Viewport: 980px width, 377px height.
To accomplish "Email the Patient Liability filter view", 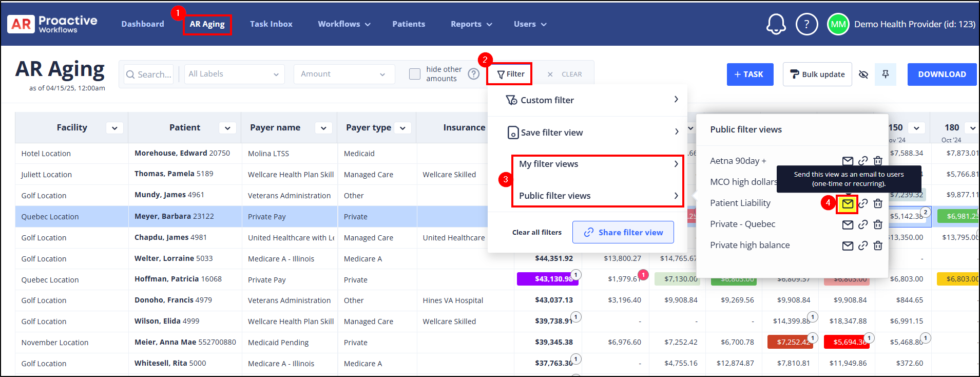I will pos(848,204).
